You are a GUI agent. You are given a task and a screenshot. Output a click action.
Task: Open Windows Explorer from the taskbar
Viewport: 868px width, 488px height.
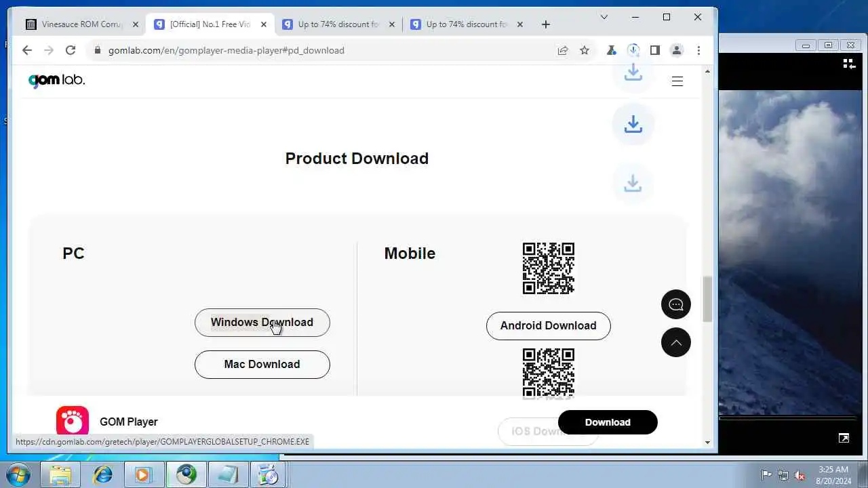(60, 474)
